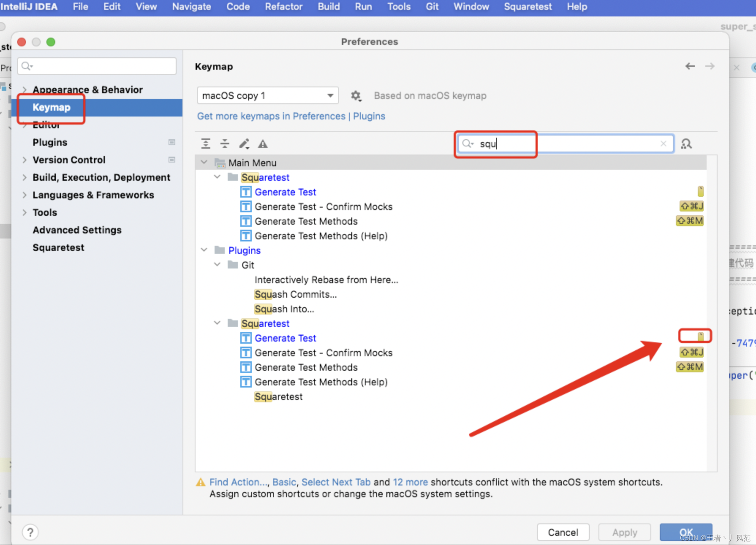Screen dimensions: 756x545
Task: Select Generate Test under Plugins Squaretest
Action: 286,338
